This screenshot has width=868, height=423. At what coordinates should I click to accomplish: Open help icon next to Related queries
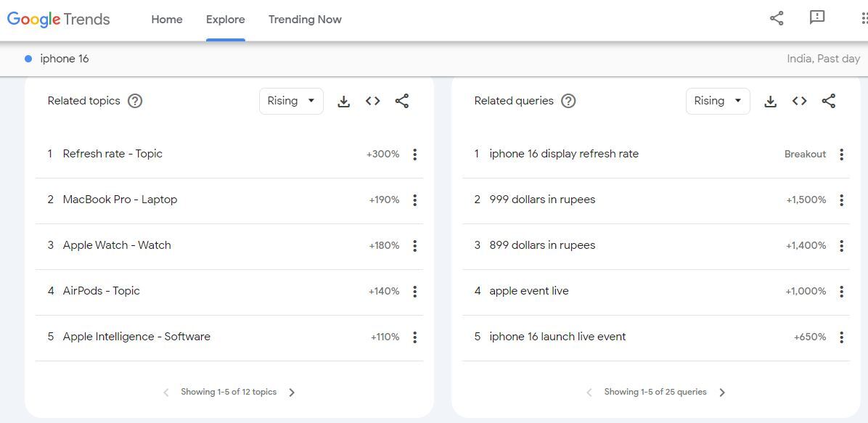569,101
